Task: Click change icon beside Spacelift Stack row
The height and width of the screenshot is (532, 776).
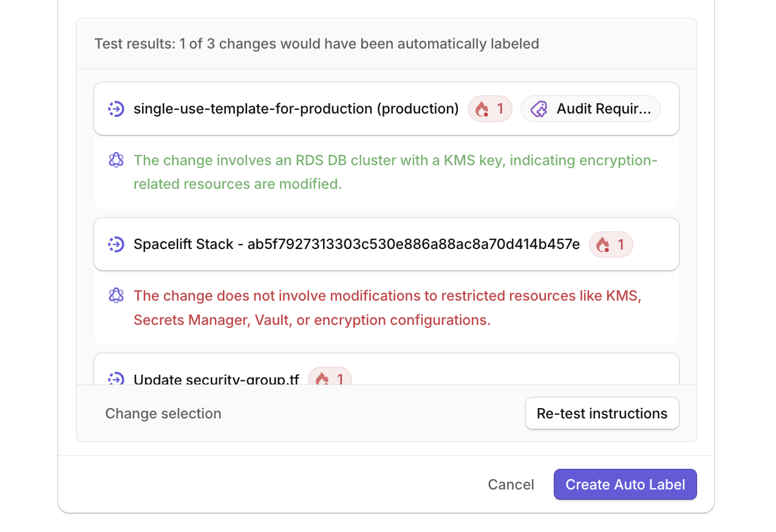Action: pos(116,244)
